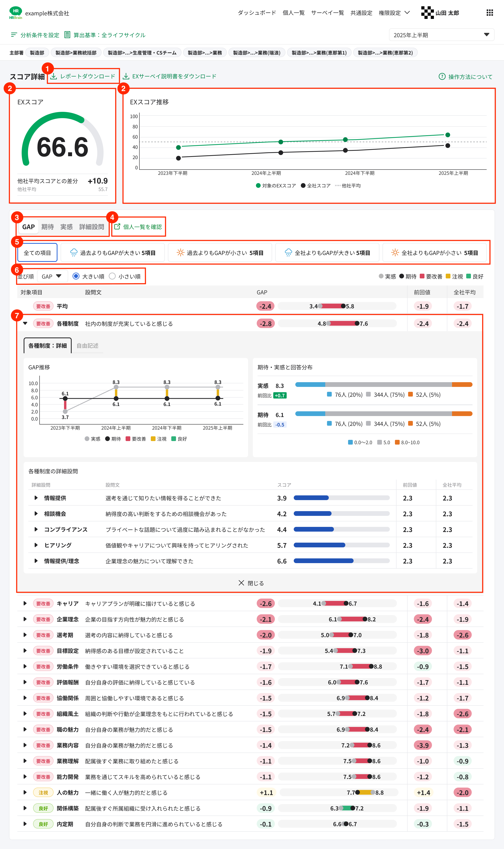Switch to the 期待 tab
504x849 pixels.
pos(48,227)
